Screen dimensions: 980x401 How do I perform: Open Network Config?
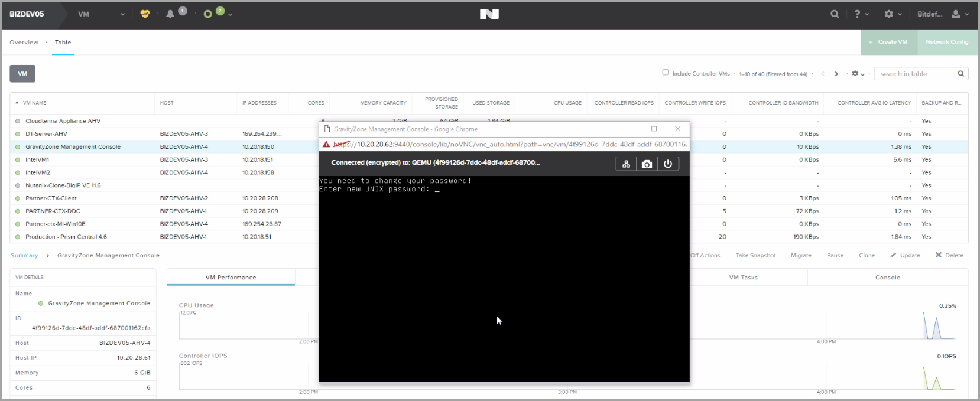tap(947, 42)
